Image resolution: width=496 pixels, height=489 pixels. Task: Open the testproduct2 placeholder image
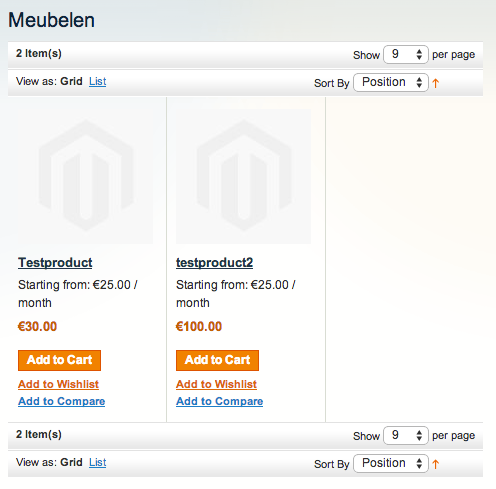click(x=244, y=177)
